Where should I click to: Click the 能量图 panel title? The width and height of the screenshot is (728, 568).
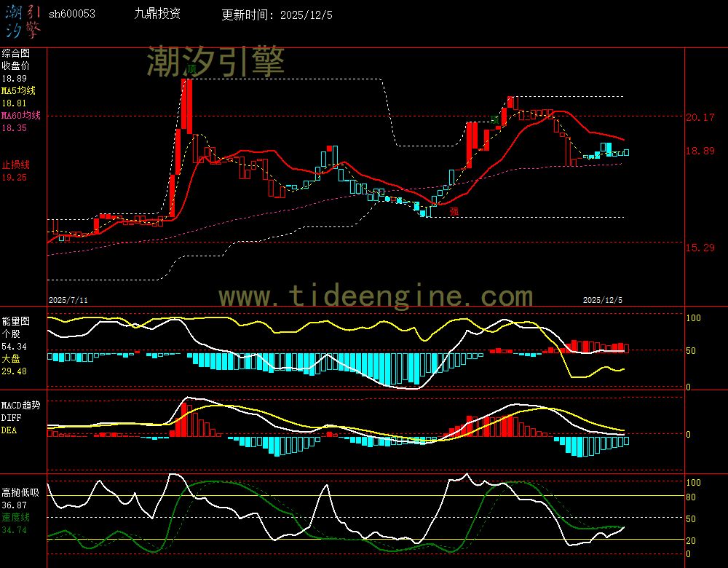tap(15, 320)
